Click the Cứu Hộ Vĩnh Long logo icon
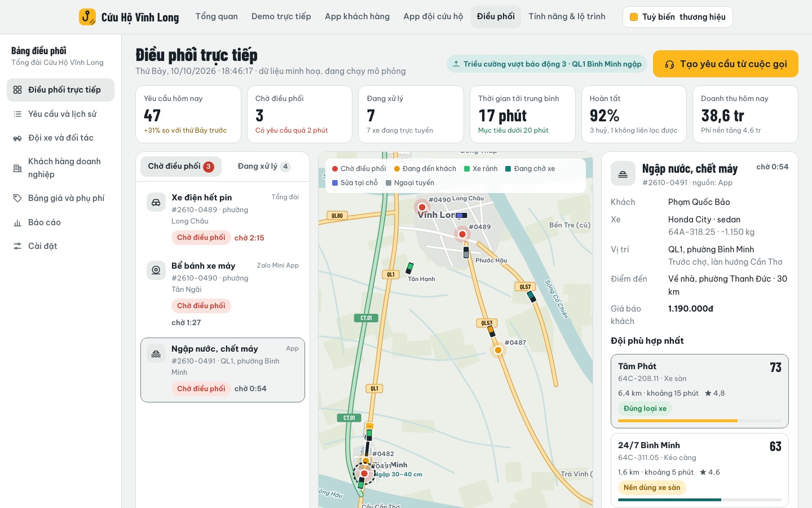This screenshot has width=812, height=508. coord(87,17)
